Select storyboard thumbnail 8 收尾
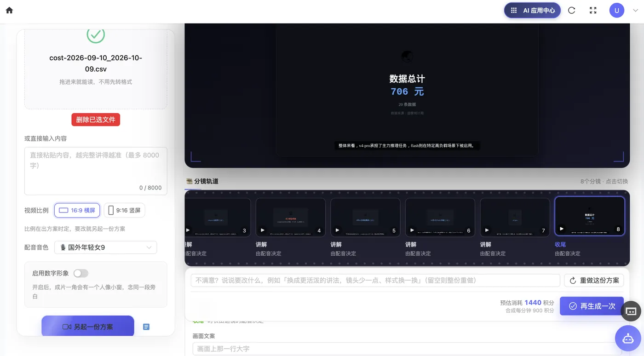 click(x=590, y=216)
